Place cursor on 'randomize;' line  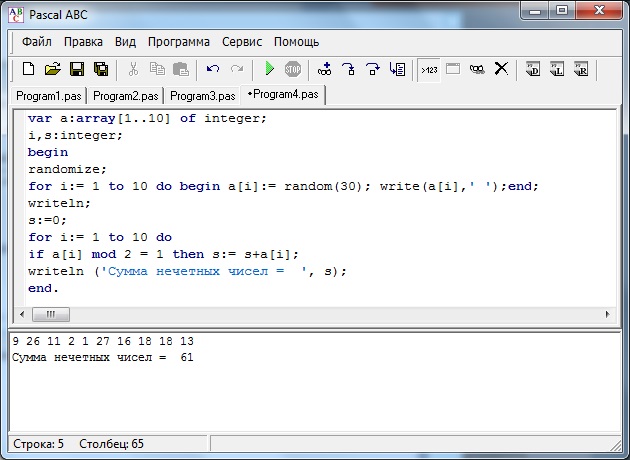pyautogui.click(x=67, y=169)
